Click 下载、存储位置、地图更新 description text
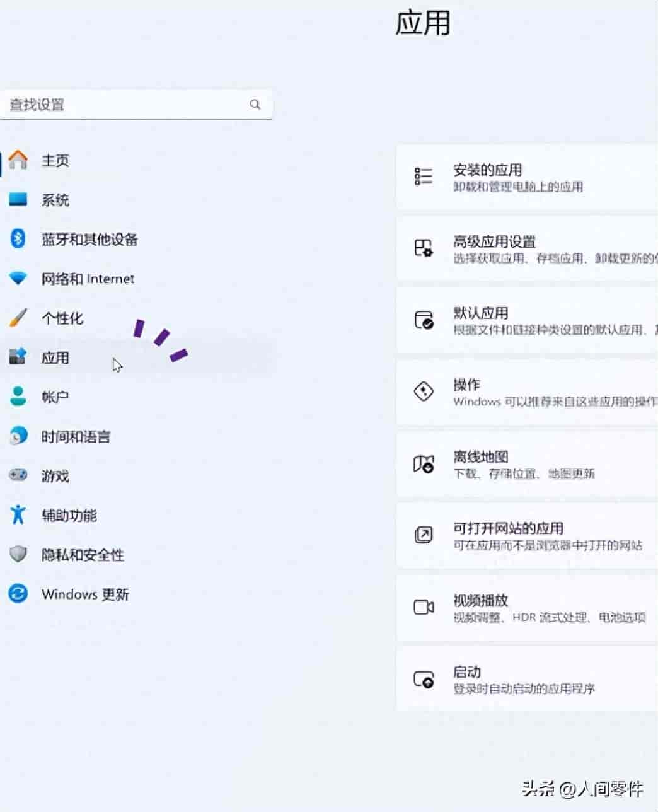 click(x=524, y=473)
